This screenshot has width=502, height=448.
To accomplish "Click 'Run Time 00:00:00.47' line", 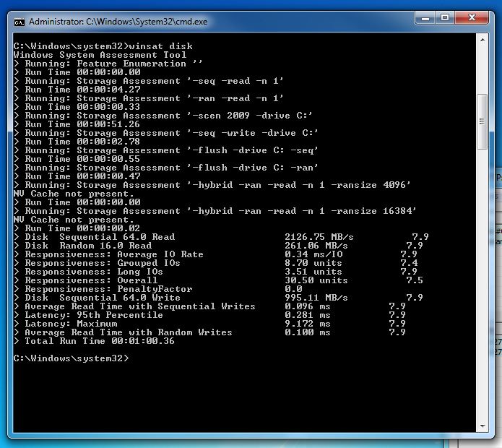I will point(77,176).
